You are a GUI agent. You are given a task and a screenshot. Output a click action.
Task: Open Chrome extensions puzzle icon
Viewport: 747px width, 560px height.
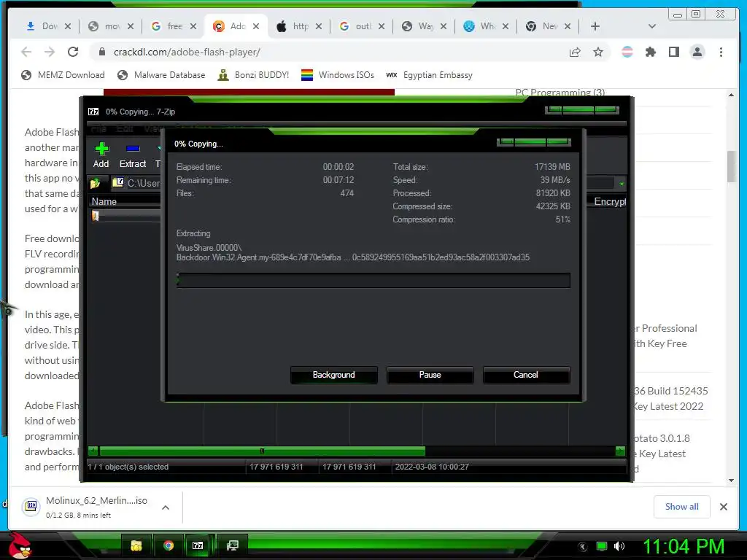[x=650, y=52]
